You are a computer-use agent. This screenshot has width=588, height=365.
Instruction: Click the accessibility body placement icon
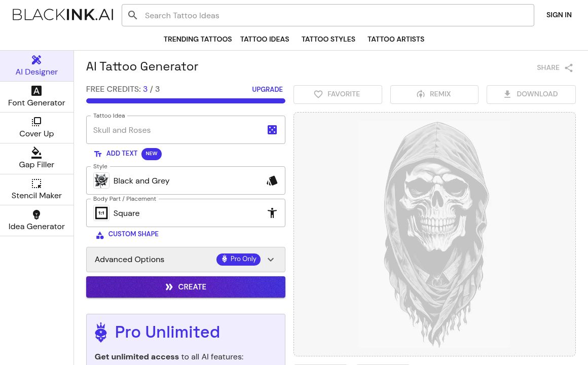pyautogui.click(x=272, y=213)
